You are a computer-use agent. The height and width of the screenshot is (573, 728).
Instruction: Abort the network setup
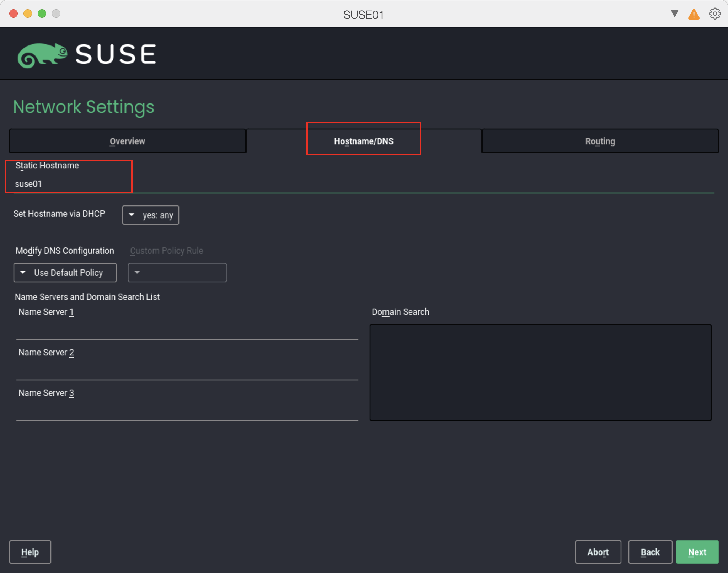pos(598,552)
